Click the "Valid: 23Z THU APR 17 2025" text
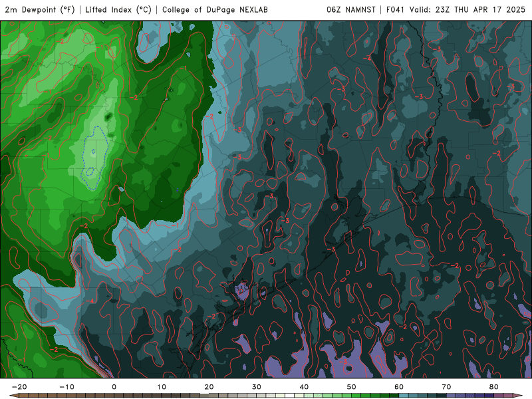Screen dimensions: 532x399 pos(467,9)
